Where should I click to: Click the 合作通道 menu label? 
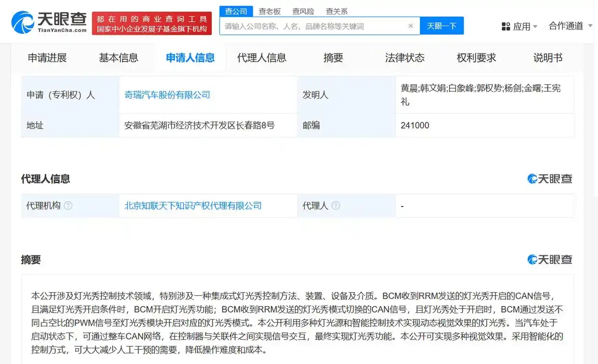click(x=566, y=26)
